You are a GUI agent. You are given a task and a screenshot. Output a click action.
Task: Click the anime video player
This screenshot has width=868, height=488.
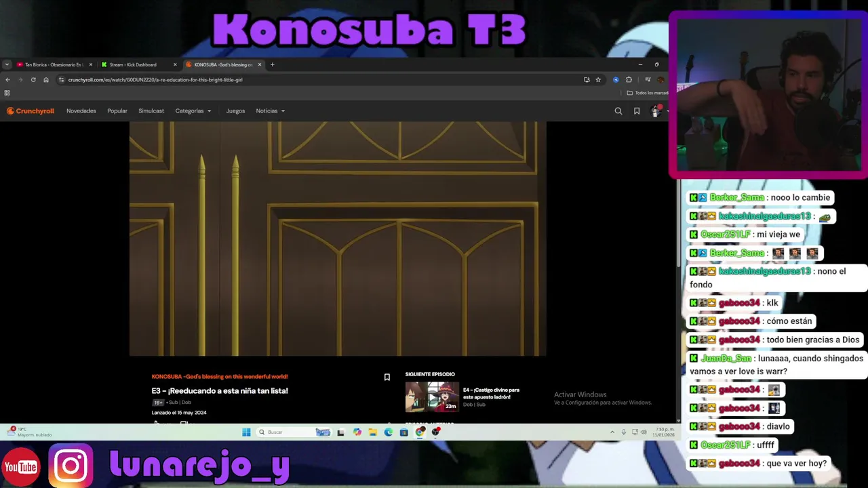338,239
